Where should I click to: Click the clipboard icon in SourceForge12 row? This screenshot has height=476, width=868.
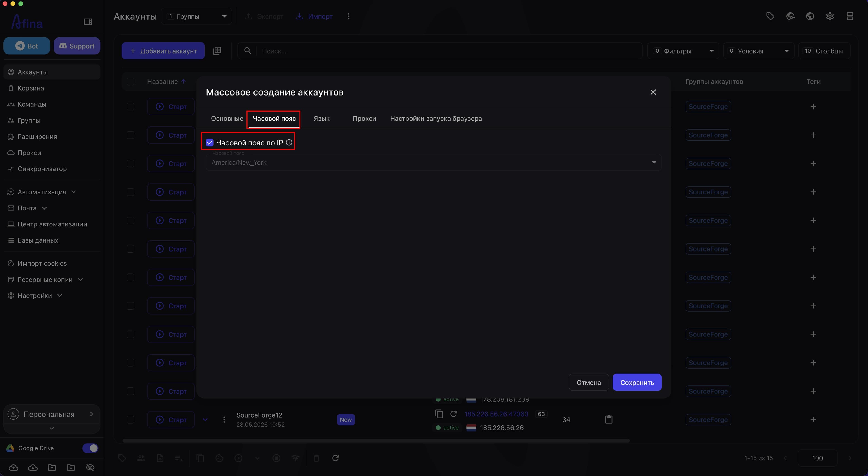609,420
